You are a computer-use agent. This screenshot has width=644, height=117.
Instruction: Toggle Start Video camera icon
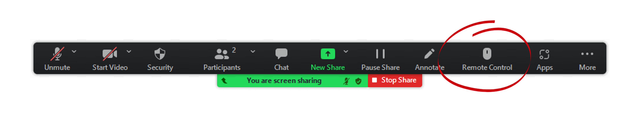(x=110, y=54)
